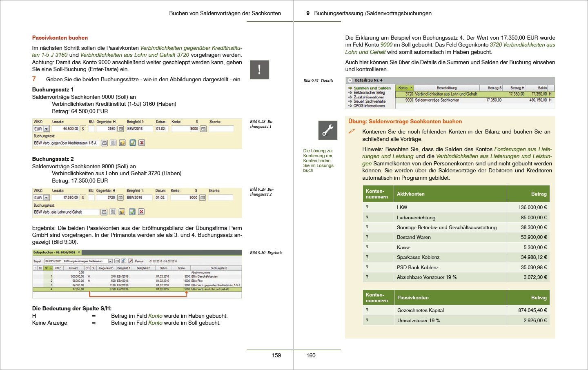Select the highlighted row 4 with 17.350,00
The width and height of the screenshot is (588, 370).
click(x=137, y=289)
